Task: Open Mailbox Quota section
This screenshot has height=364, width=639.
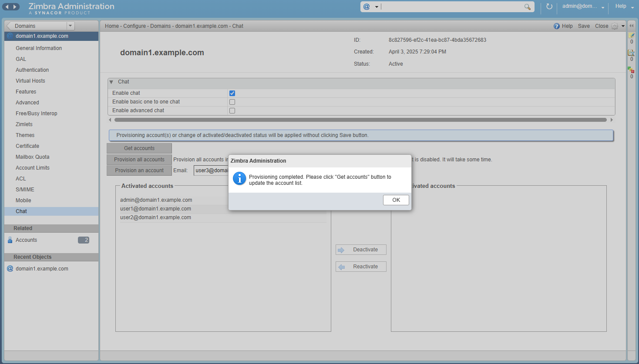Action: (33, 157)
